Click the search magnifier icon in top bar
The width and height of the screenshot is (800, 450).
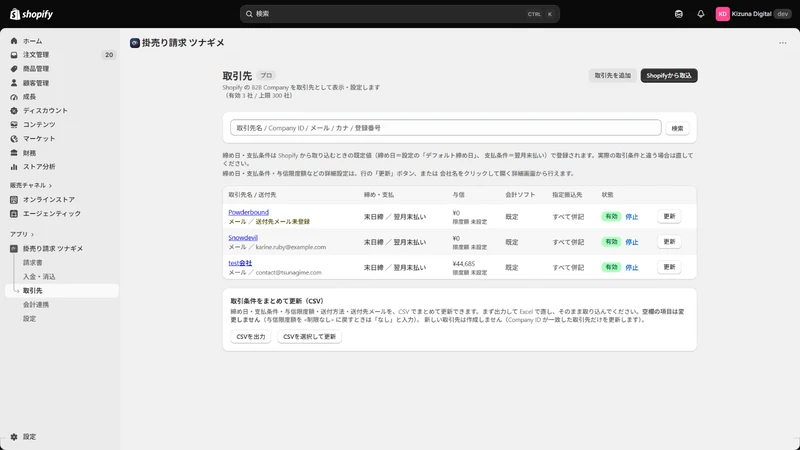(x=249, y=14)
